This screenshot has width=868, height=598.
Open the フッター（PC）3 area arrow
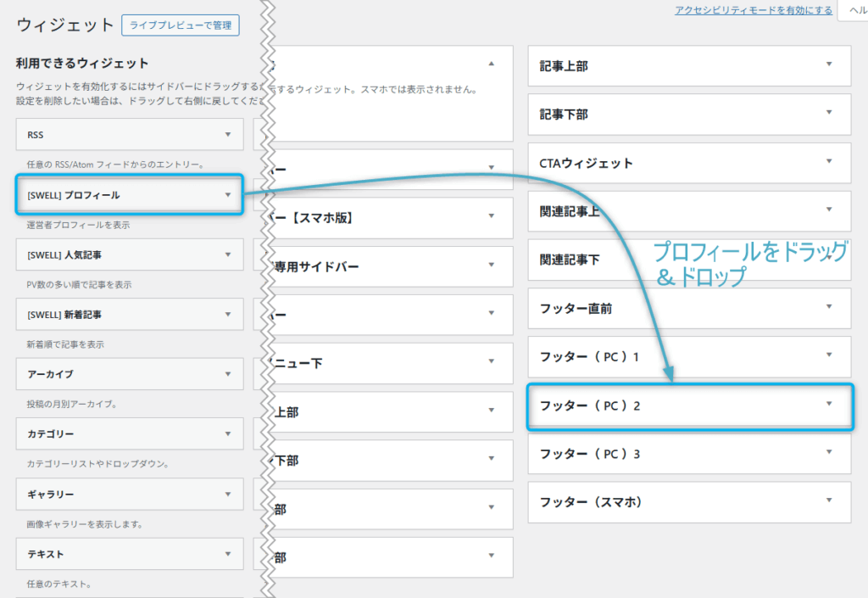[829, 452]
